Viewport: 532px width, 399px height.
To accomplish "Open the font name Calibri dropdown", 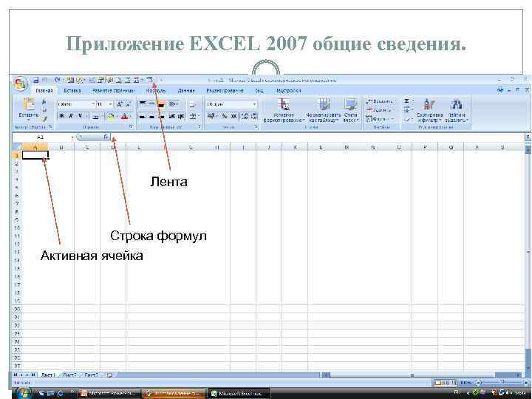I will [x=93, y=104].
